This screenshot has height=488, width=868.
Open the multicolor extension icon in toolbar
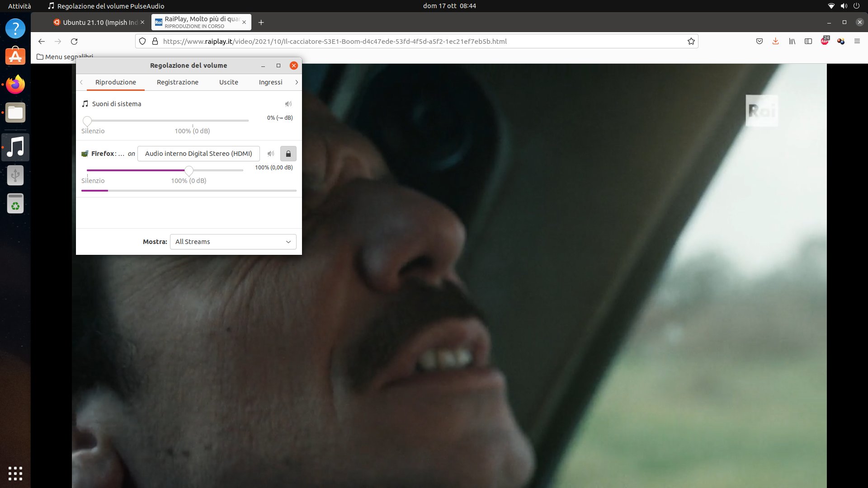pyautogui.click(x=841, y=42)
